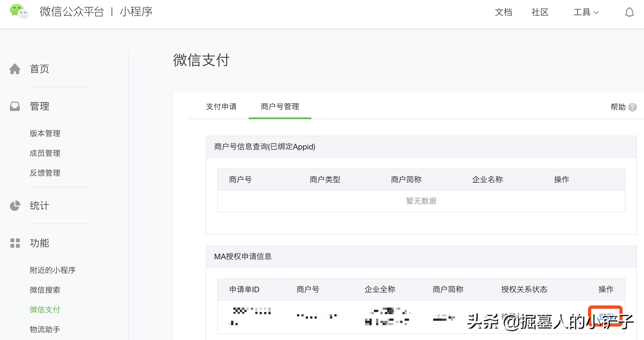Open 附近的小程序 in sidebar

click(x=53, y=270)
